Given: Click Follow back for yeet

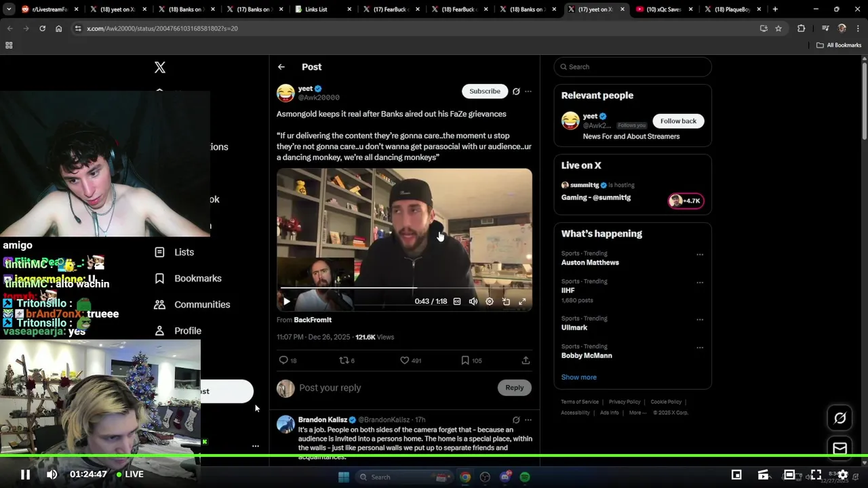Looking at the screenshot, I should 678,121.
